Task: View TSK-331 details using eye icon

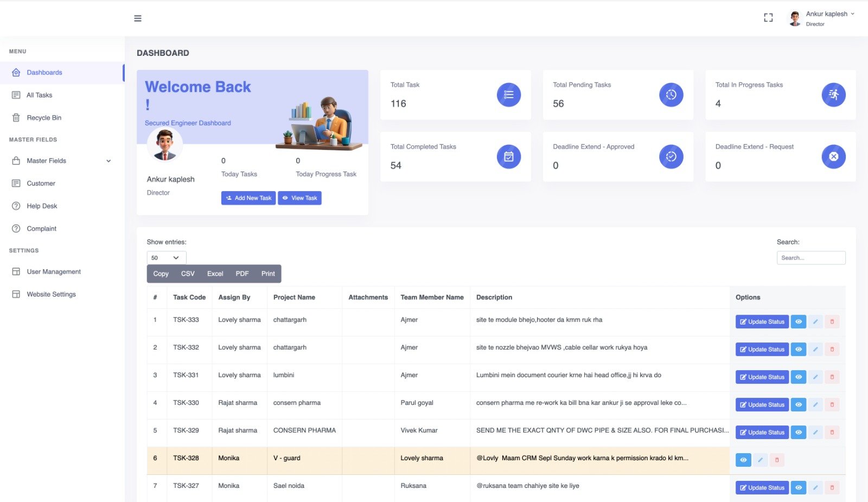Action: tap(798, 377)
